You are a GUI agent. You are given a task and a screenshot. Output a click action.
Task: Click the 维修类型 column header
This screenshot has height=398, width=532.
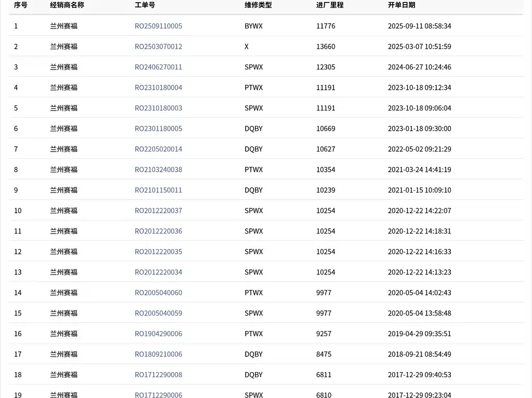pos(258,5)
